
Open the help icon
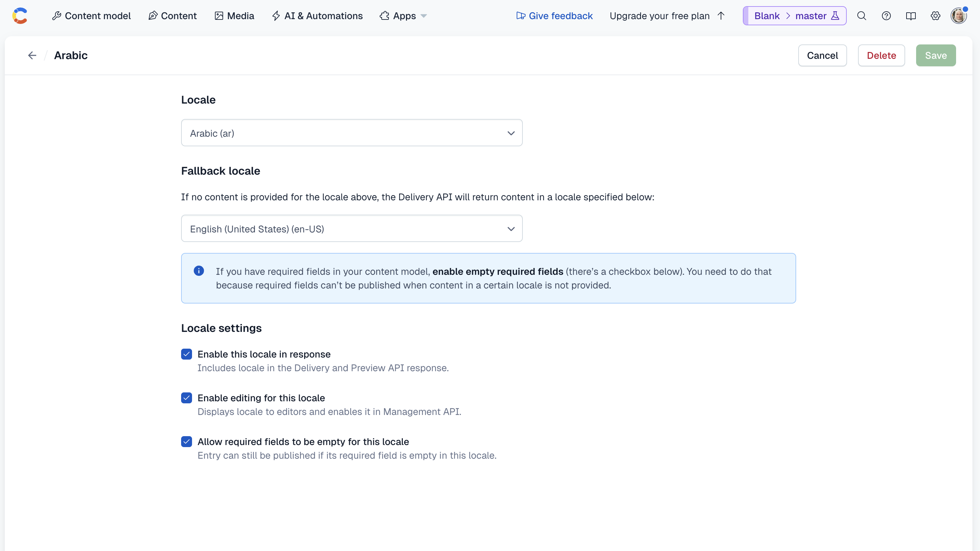(886, 16)
